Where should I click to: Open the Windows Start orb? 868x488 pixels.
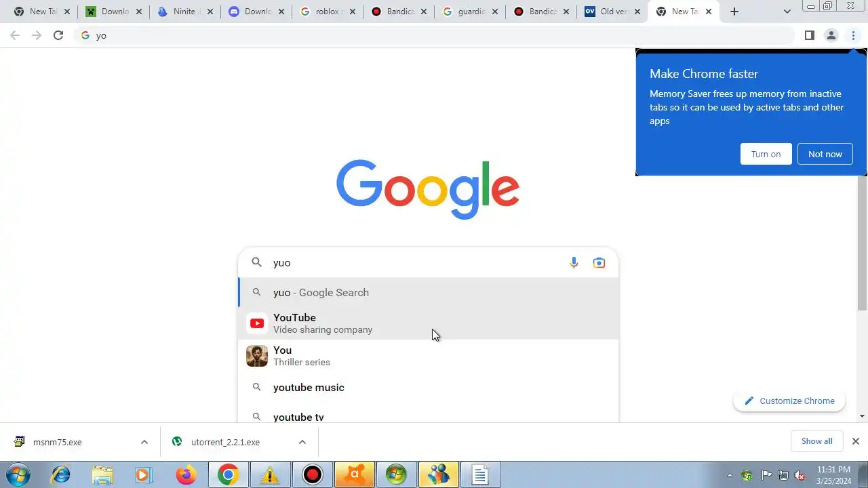click(18, 474)
